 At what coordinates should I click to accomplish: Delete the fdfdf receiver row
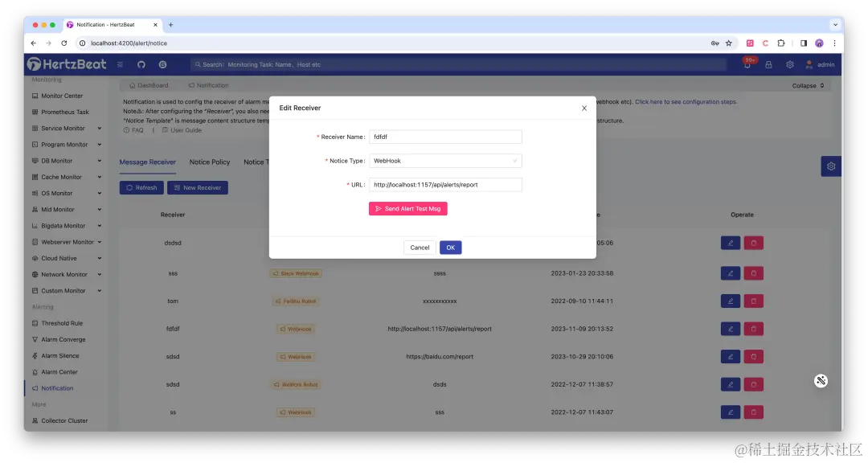point(753,329)
